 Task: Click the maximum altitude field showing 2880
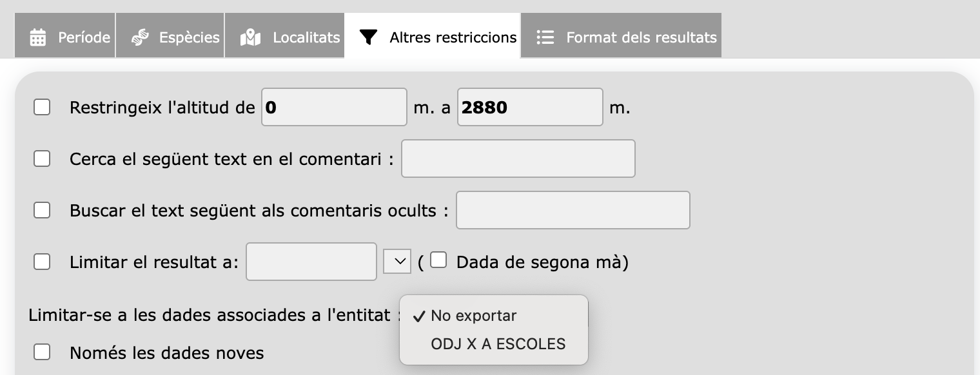[x=530, y=107]
